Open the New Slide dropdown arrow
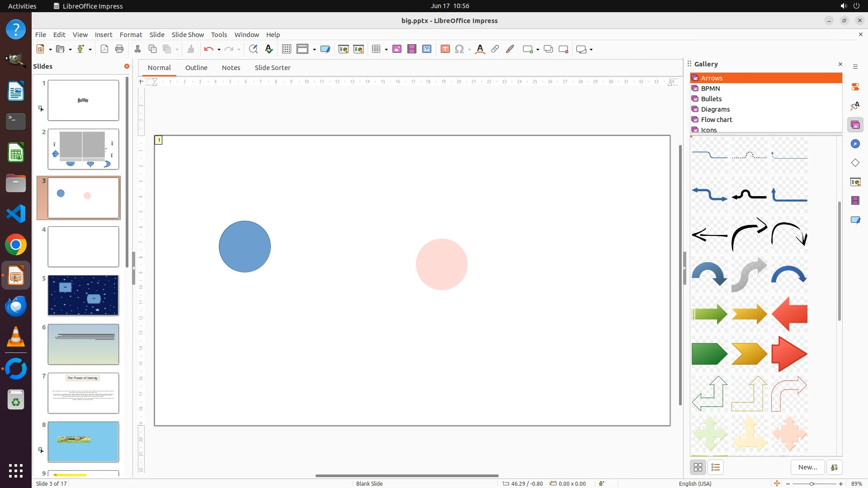The height and width of the screenshot is (488, 868). click(x=538, y=50)
